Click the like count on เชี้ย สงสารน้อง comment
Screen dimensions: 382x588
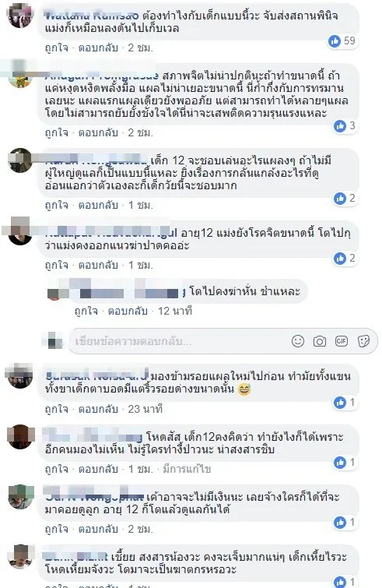click(x=345, y=582)
